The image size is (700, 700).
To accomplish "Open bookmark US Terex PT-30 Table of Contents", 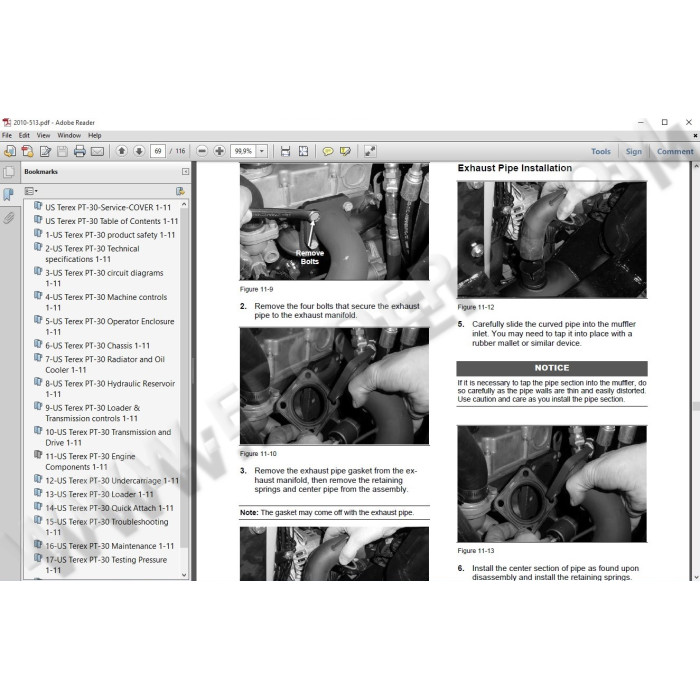I will click(x=112, y=221).
